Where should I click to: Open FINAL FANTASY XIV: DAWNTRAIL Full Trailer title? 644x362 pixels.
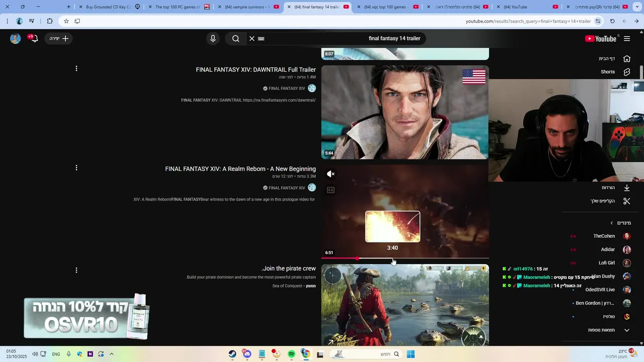pos(256,70)
